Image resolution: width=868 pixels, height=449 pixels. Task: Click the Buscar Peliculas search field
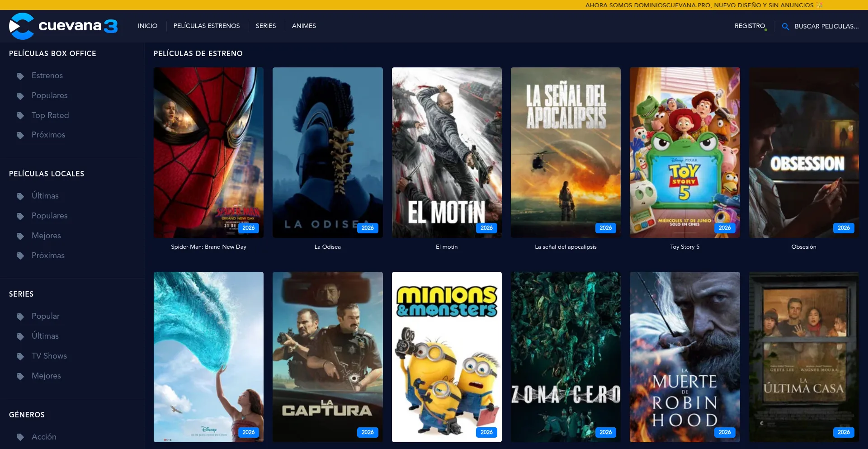(827, 26)
